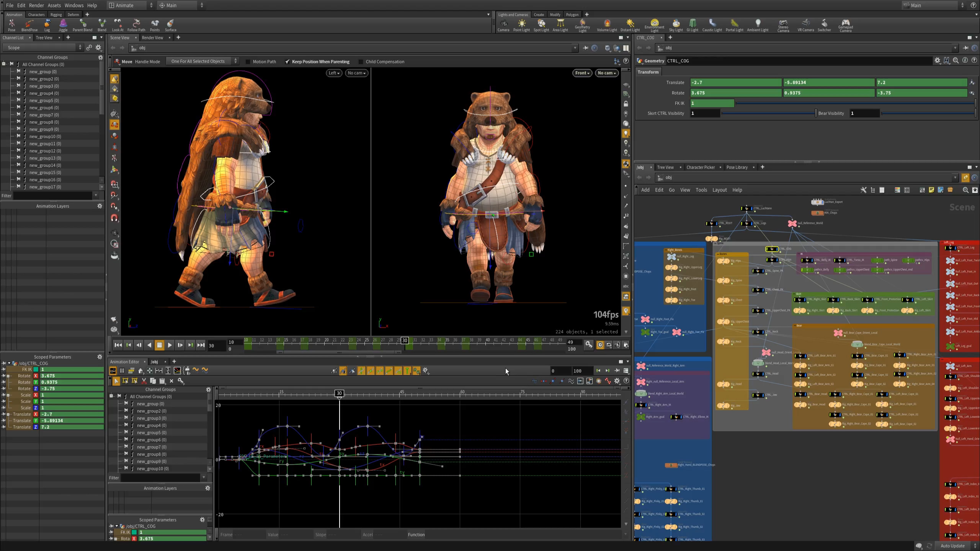980x551 pixels.
Task: Open the Front camera view dropdown
Action: tap(581, 73)
